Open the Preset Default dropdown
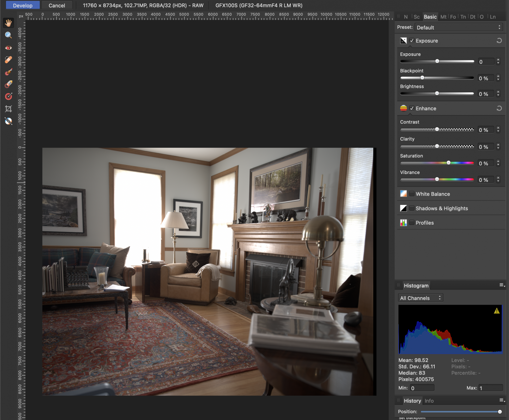Screen dimensions: 509x420 [x=459, y=27]
